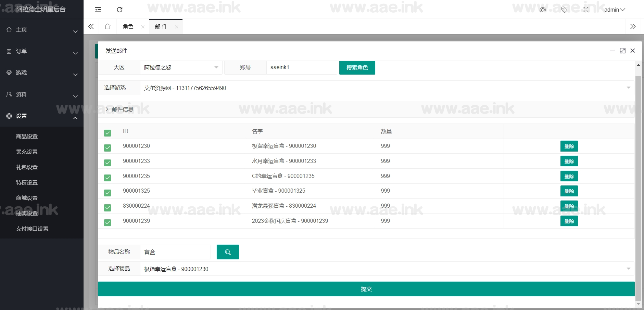Open the 大区 dropdown 阿拉德之怒
This screenshot has height=310, width=644.
(x=181, y=67)
